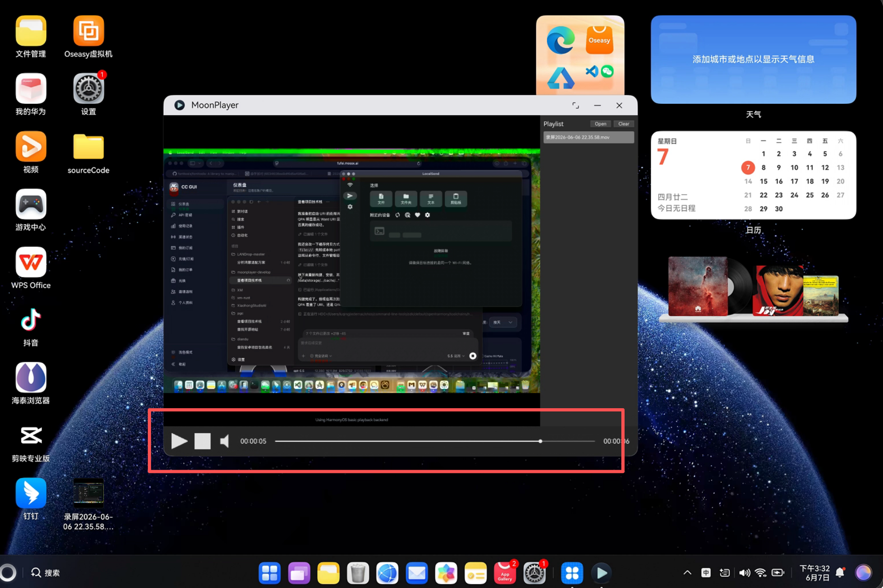Open App Gallery from the dock
The width and height of the screenshot is (883, 588).
point(505,573)
